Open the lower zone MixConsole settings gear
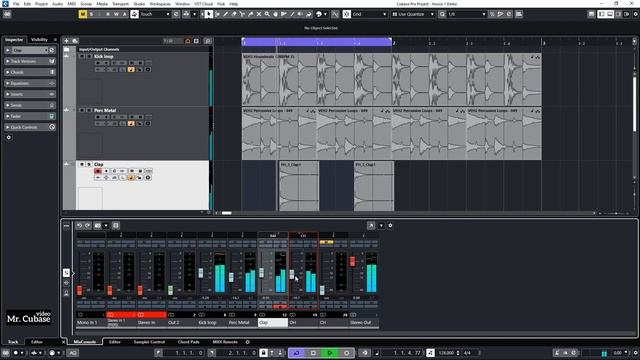Viewport: 640px width, 360px height. point(390,225)
